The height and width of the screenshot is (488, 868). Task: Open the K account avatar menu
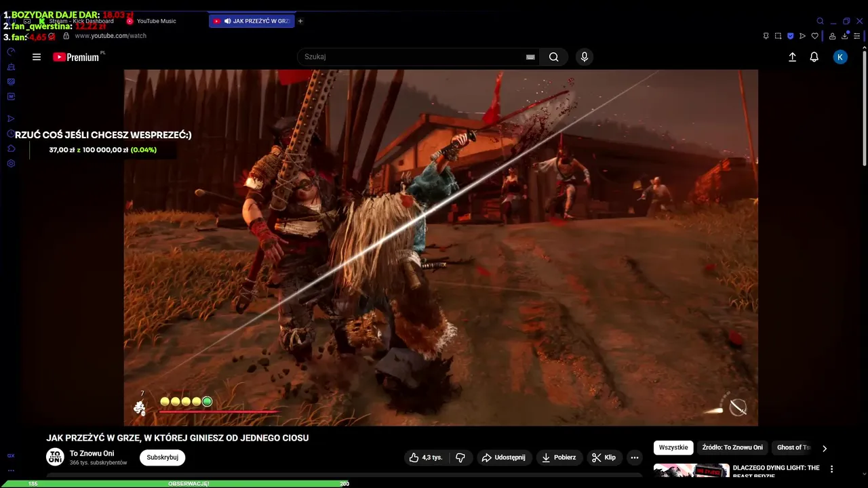(840, 57)
